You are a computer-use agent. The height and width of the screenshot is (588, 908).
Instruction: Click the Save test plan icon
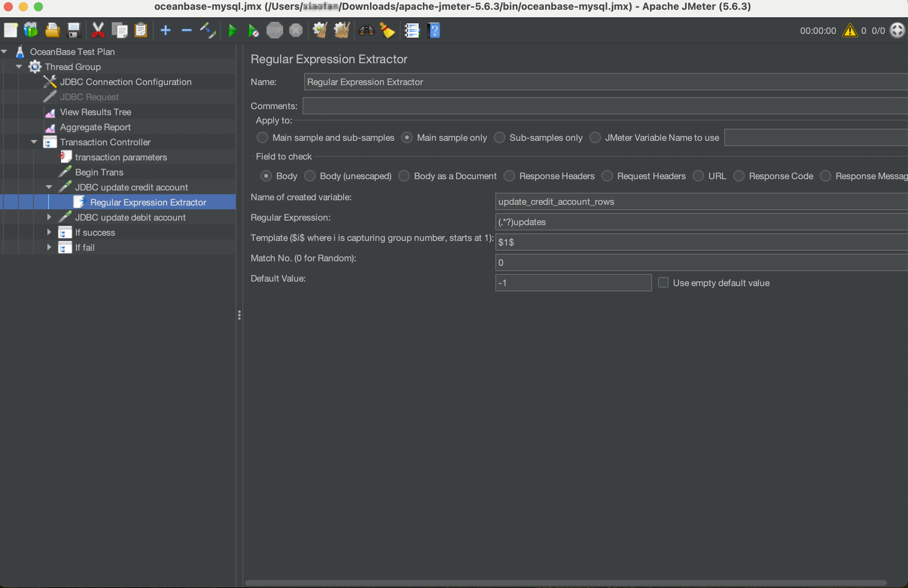73,30
